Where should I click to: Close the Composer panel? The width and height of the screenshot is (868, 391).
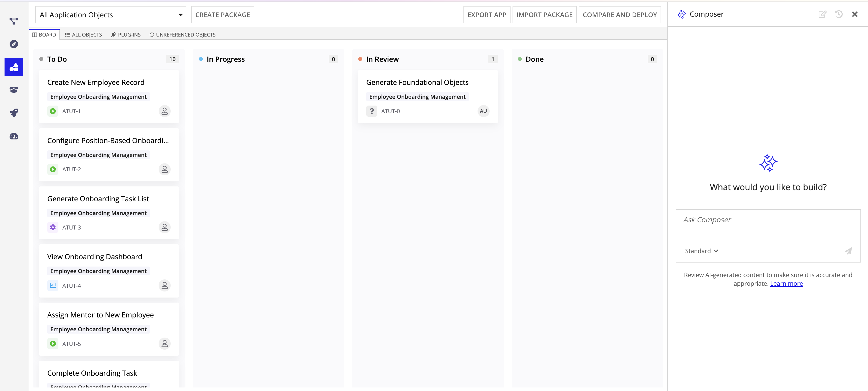pos(855,14)
